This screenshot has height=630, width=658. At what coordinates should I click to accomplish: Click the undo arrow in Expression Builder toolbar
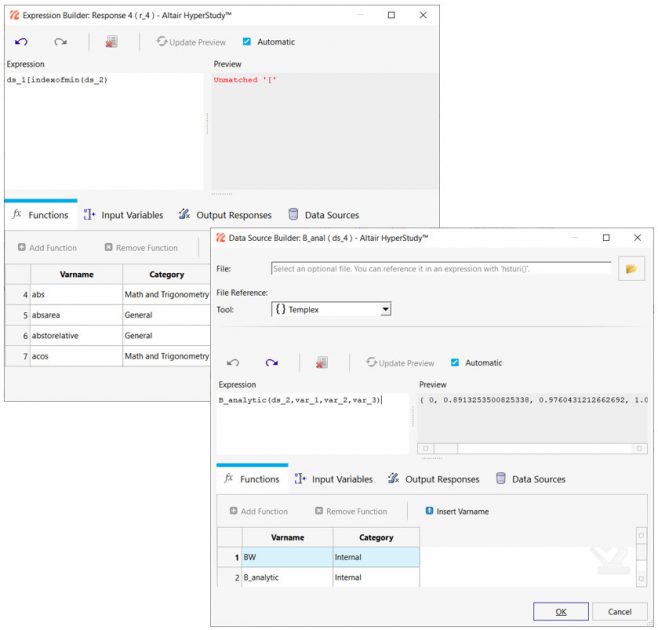pyautogui.click(x=22, y=42)
